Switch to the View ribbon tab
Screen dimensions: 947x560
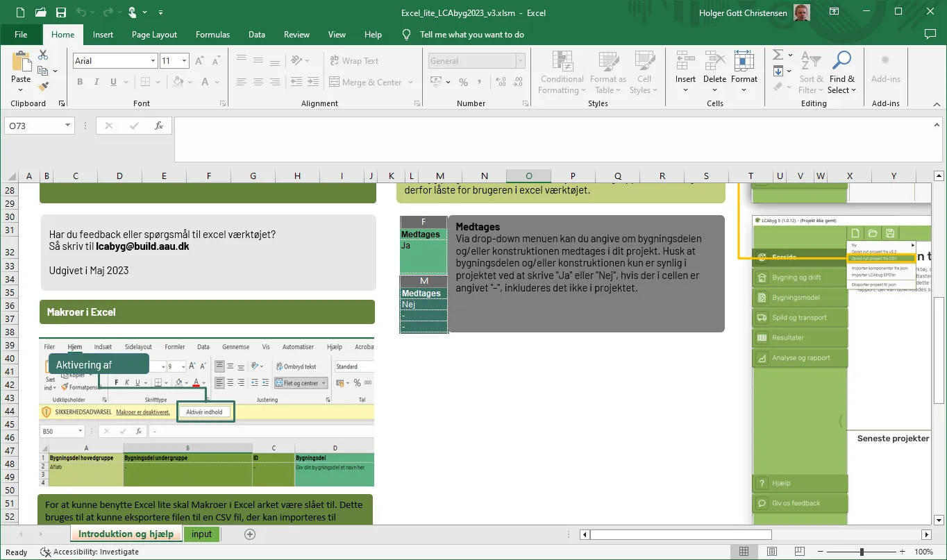pos(337,34)
